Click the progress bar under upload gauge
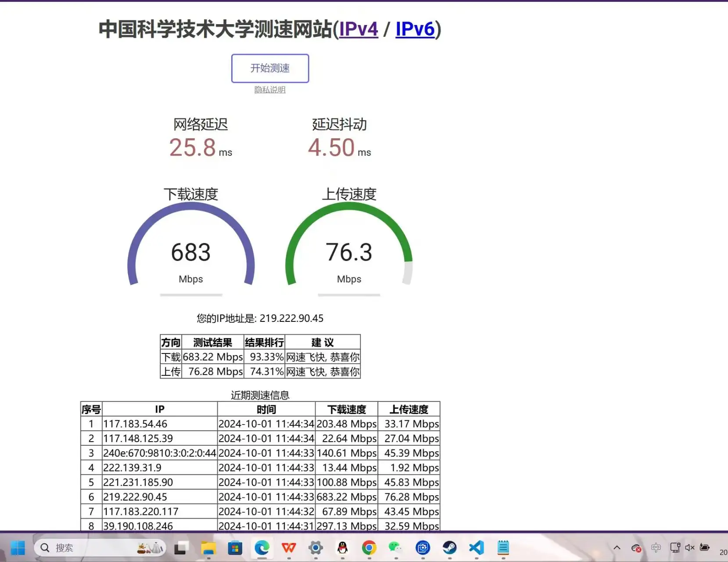 [x=349, y=295]
